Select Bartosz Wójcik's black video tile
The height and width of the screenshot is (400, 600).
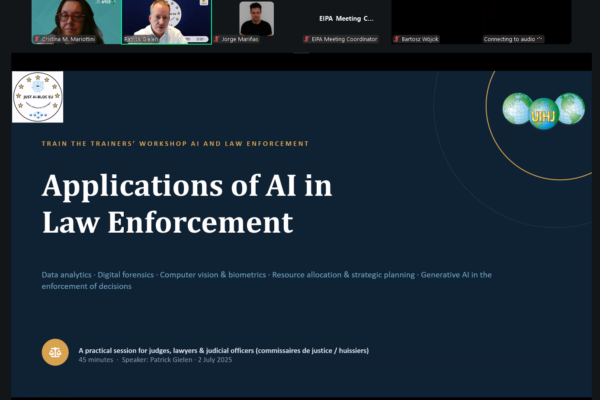(436, 22)
